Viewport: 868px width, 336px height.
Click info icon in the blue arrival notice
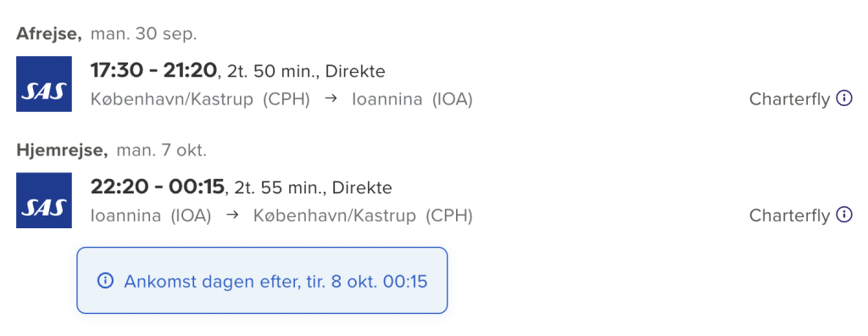click(104, 281)
